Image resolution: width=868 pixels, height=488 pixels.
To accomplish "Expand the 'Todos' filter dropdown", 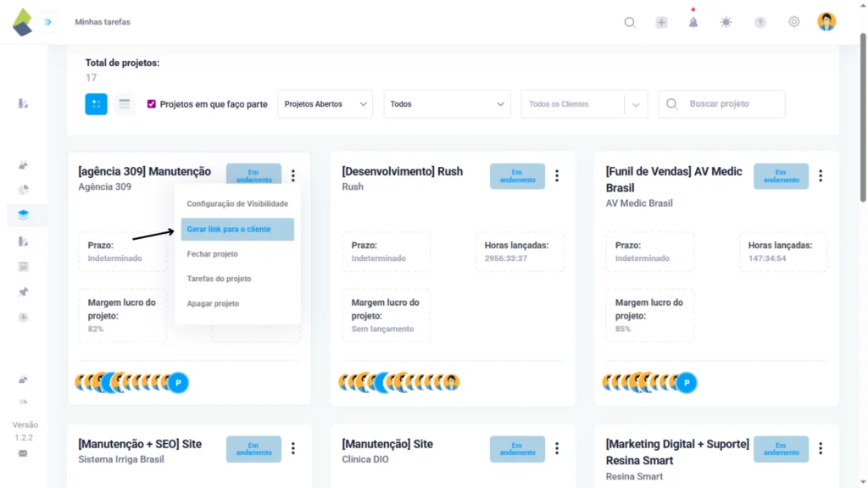I will point(447,103).
